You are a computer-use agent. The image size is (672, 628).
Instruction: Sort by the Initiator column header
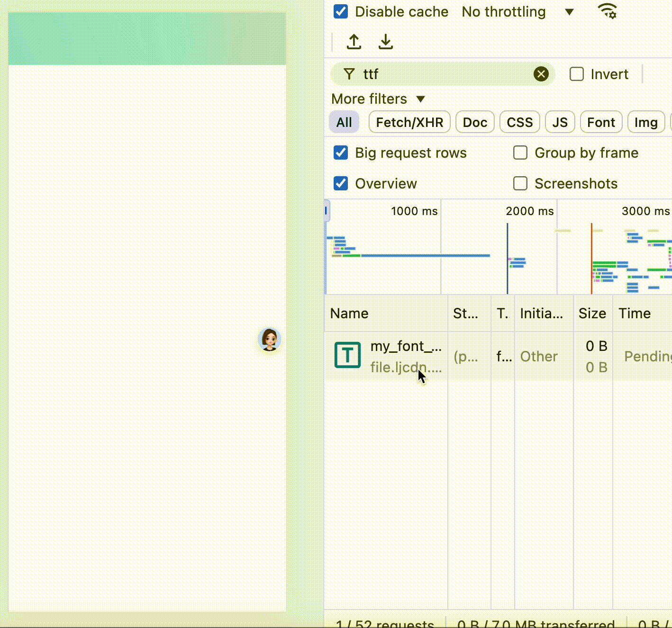click(x=544, y=313)
